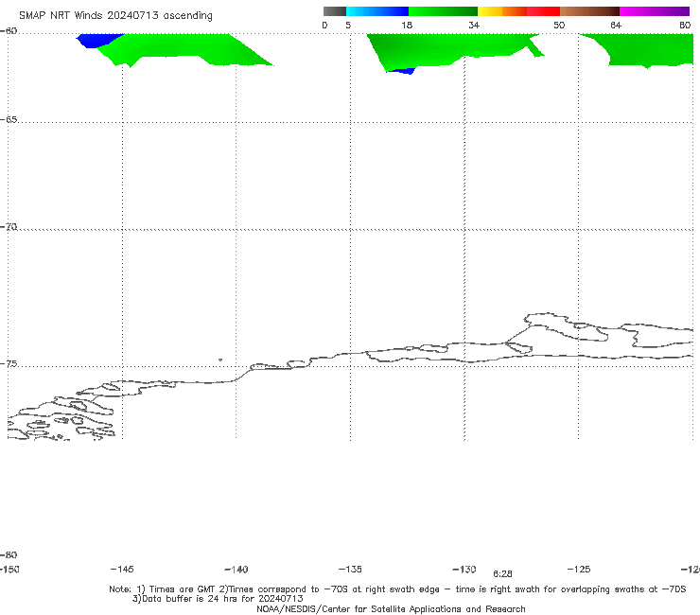Choose the green segment of the wind color bar
The height and width of the screenshot is (615, 700).
443,11
